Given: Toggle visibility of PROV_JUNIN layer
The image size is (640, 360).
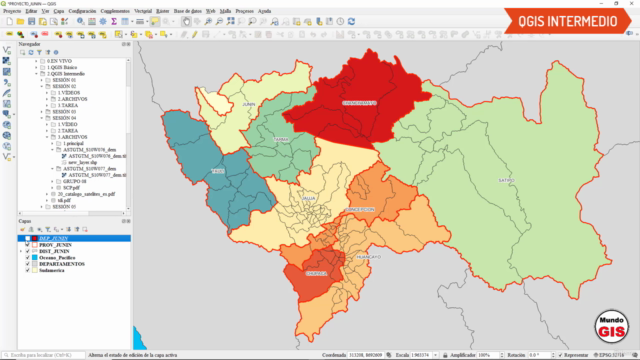Looking at the screenshot, I should [x=27, y=245].
